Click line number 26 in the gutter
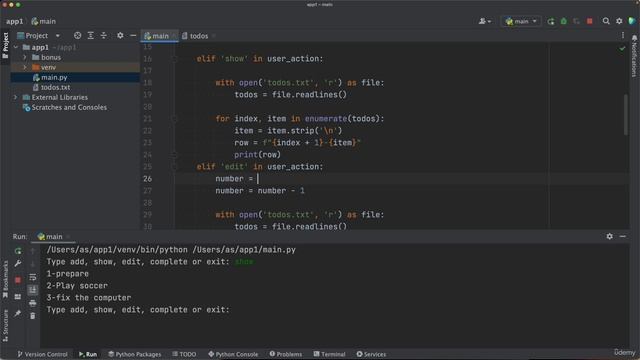640x360 pixels. (147, 179)
